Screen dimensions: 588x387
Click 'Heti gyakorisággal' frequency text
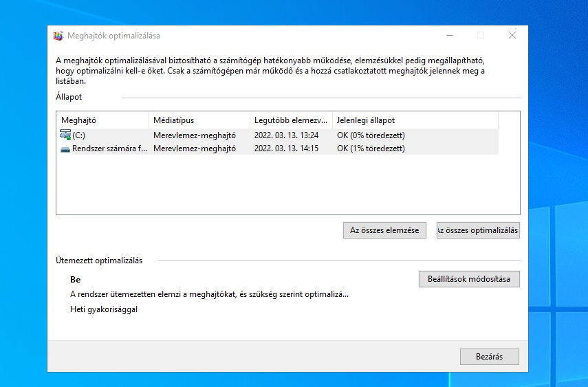(x=104, y=309)
